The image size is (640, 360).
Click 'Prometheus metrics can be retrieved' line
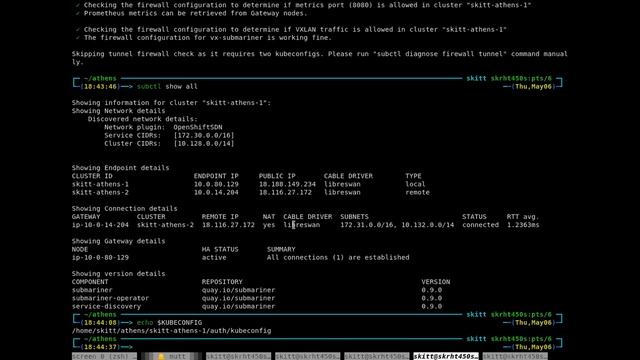click(196, 13)
